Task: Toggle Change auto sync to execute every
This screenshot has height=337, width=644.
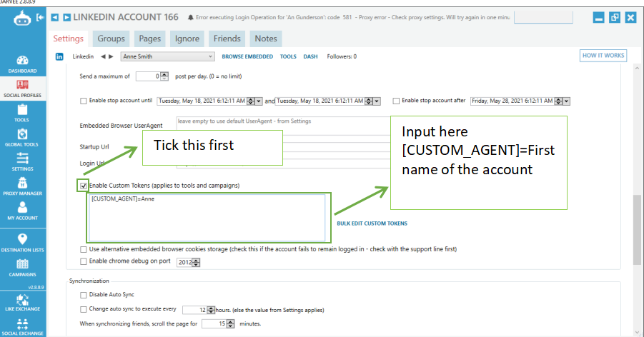Action: 84,309
